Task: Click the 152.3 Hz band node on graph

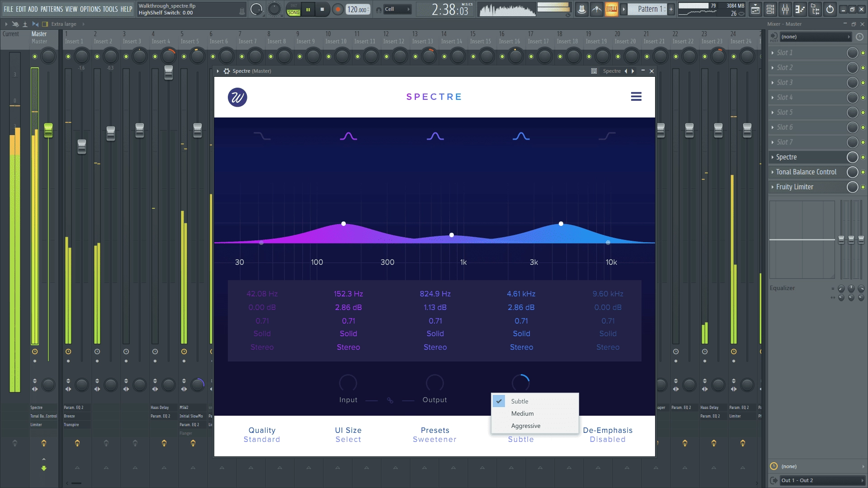Action: click(x=344, y=224)
